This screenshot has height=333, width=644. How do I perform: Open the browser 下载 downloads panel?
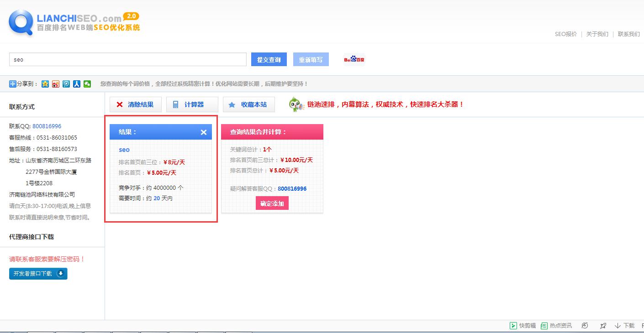pos(625,325)
